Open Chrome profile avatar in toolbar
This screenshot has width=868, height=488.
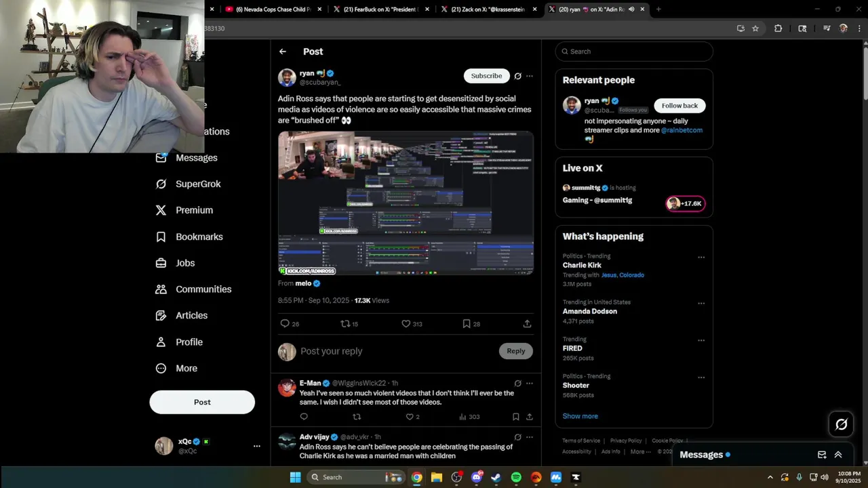[844, 28]
